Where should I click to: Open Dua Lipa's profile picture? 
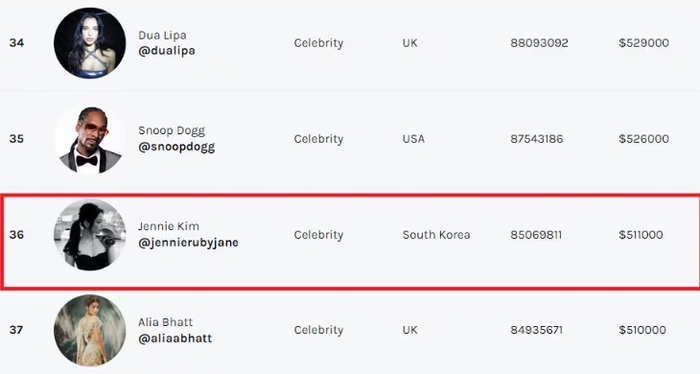[90, 43]
